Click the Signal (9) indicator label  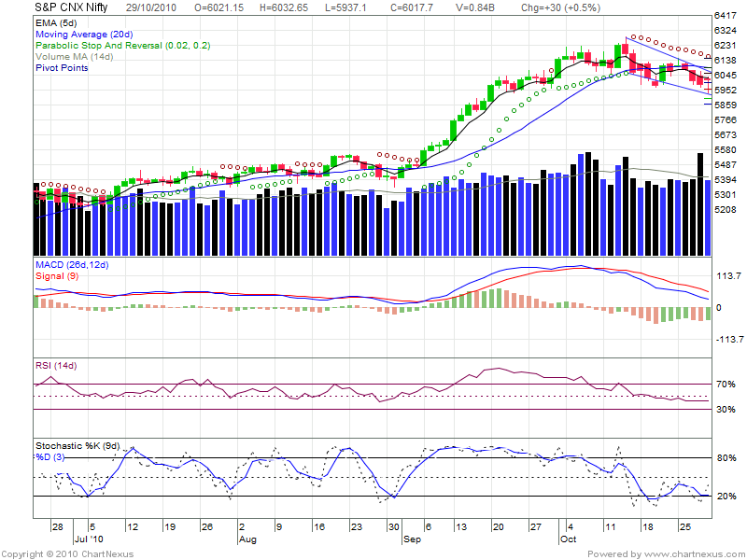coord(58,277)
